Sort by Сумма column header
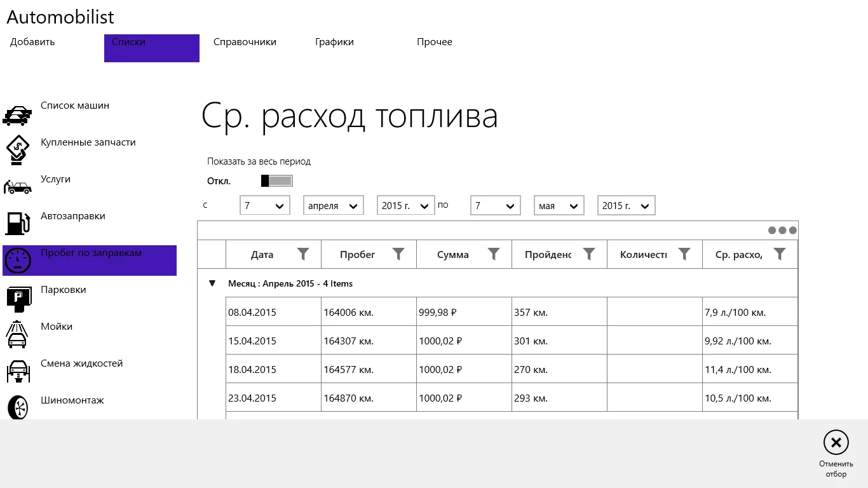868x488 pixels. (x=453, y=255)
